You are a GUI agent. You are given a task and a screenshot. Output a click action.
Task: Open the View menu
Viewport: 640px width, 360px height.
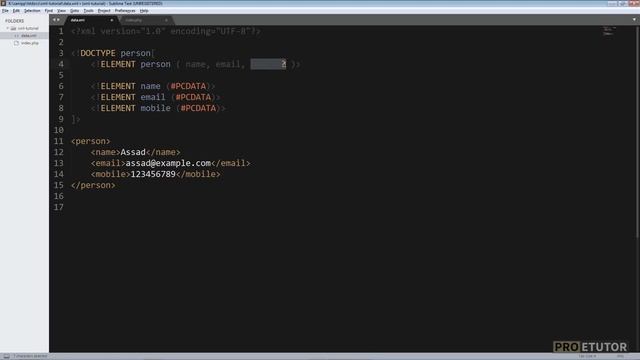pyautogui.click(x=61, y=11)
